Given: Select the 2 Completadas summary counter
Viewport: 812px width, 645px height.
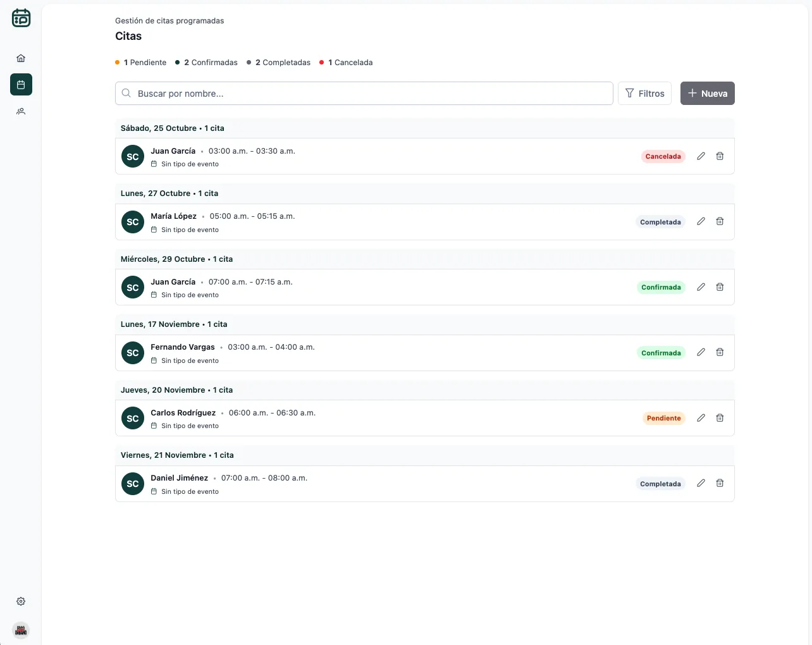Looking at the screenshot, I should [279, 63].
